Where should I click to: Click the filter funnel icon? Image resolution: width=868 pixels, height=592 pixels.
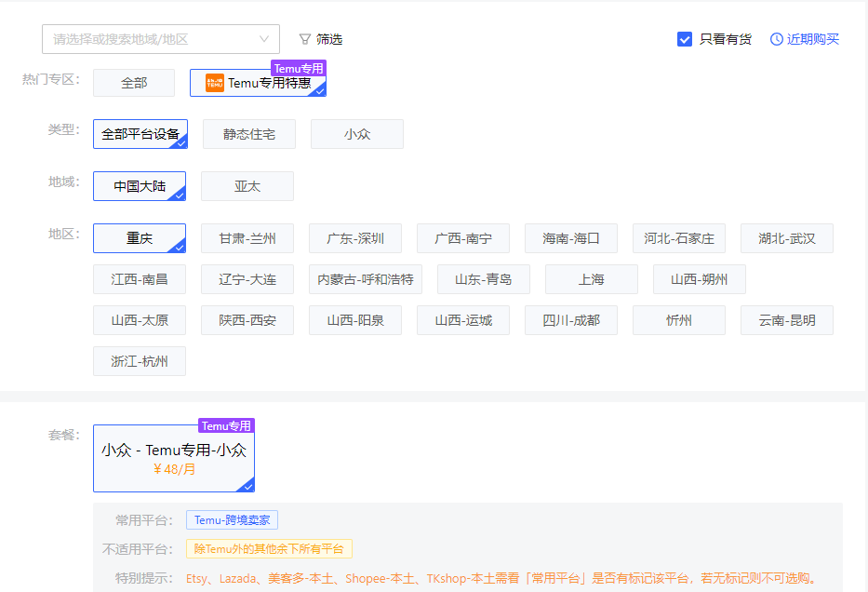304,39
